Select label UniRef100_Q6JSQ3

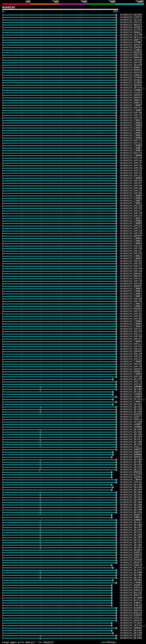click(131, 470)
